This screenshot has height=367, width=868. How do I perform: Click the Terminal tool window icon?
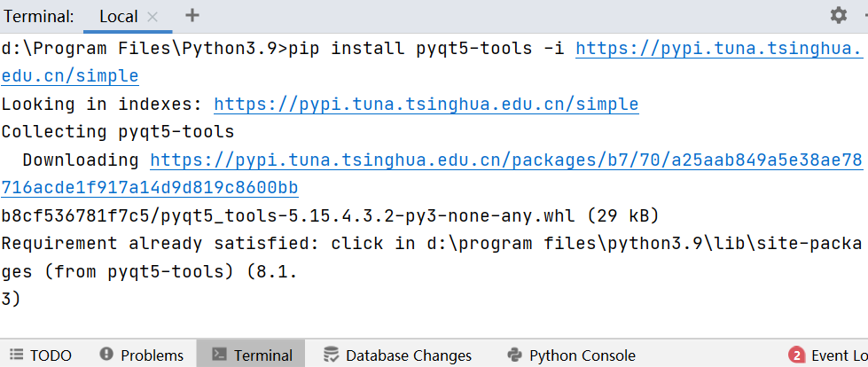[x=219, y=355]
